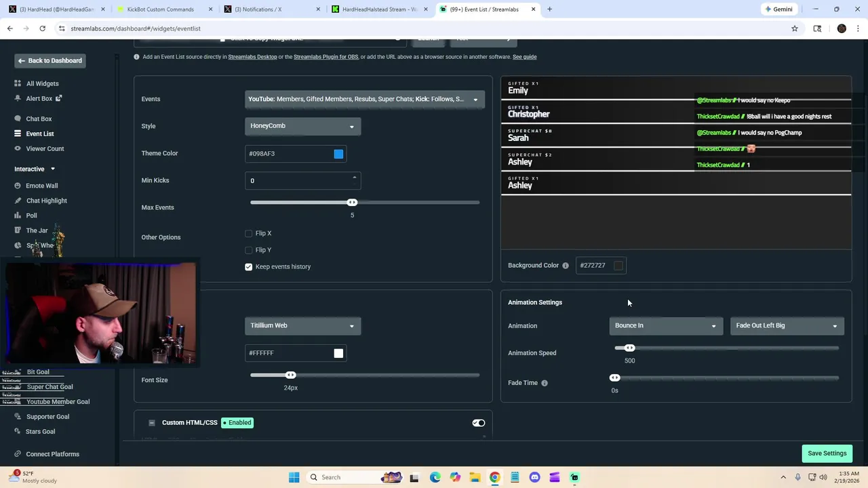The width and height of the screenshot is (868, 488).
Task: Click the Background Color dark swatch
Action: click(x=618, y=266)
